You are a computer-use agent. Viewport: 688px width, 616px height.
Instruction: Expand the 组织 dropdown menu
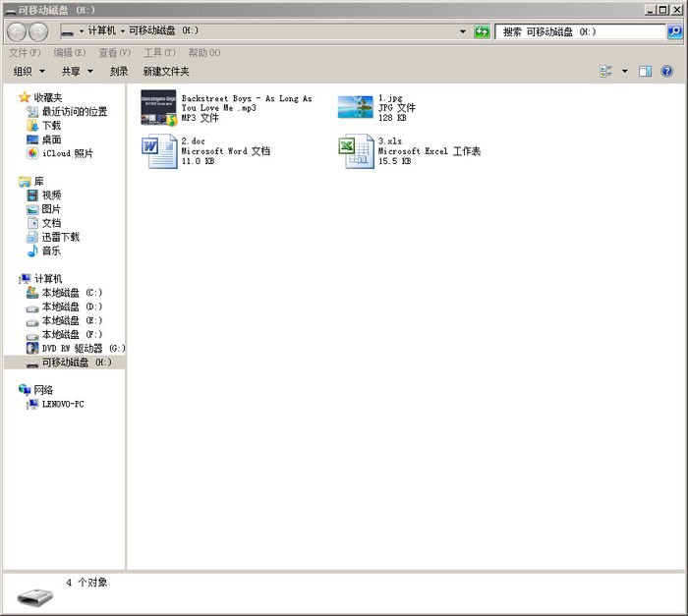29,72
